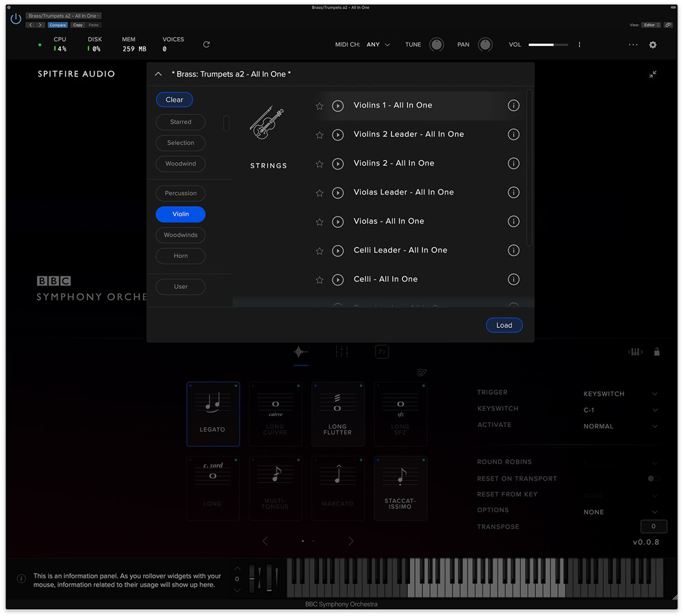The height and width of the screenshot is (616, 683).
Task: Switch to the waveform techniques tab
Action: pos(300,352)
